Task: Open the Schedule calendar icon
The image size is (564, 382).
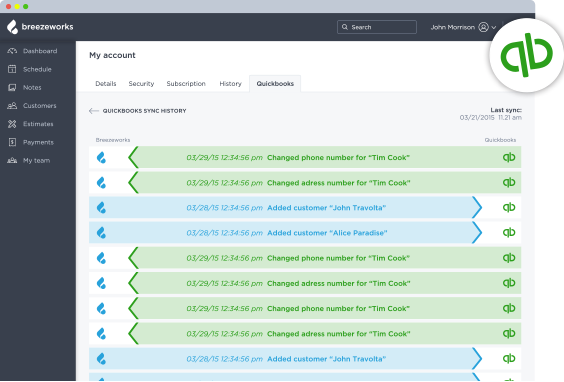Action: [x=12, y=69]
